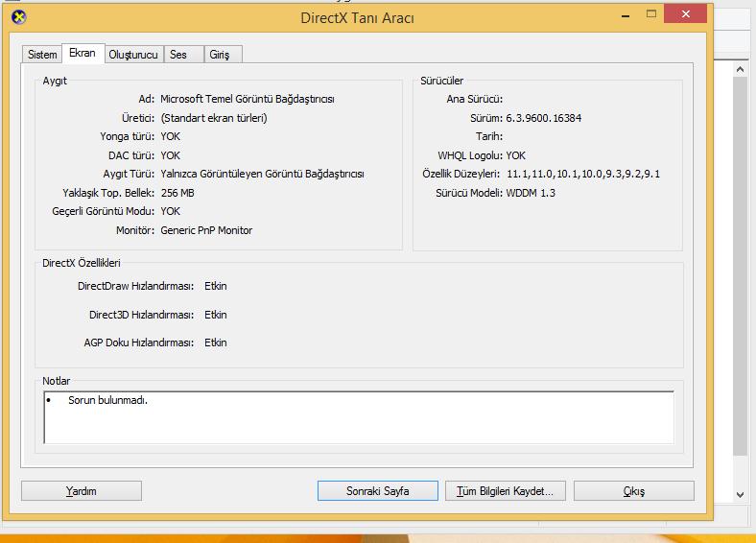Screen dimensions: 756x543
Task: Click the DirectX Tanı Aracı title text
Action: point(357,17)
